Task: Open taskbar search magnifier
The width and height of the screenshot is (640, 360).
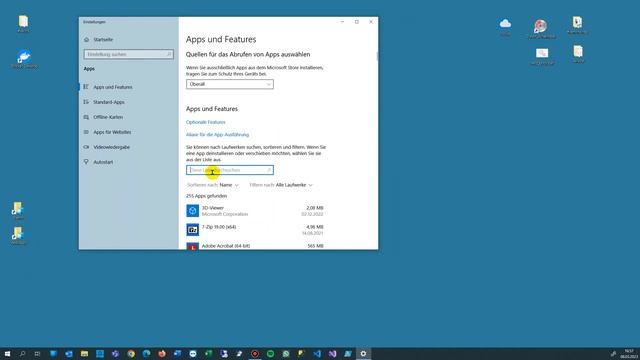Action: point(22,353)
